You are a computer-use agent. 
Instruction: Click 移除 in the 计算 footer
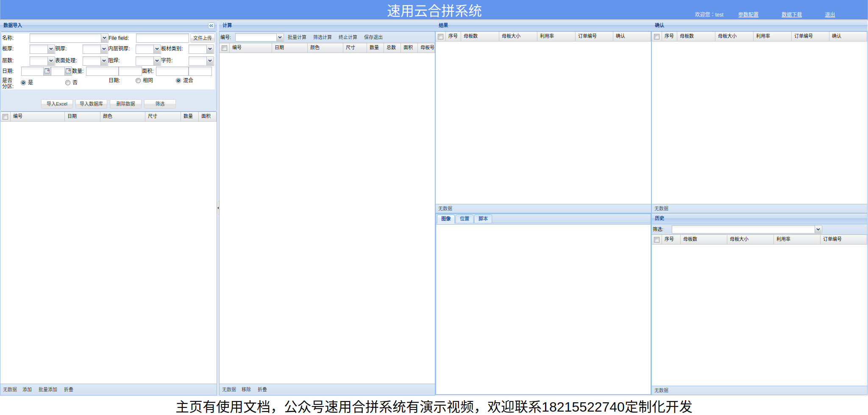(x=246, y=390)
